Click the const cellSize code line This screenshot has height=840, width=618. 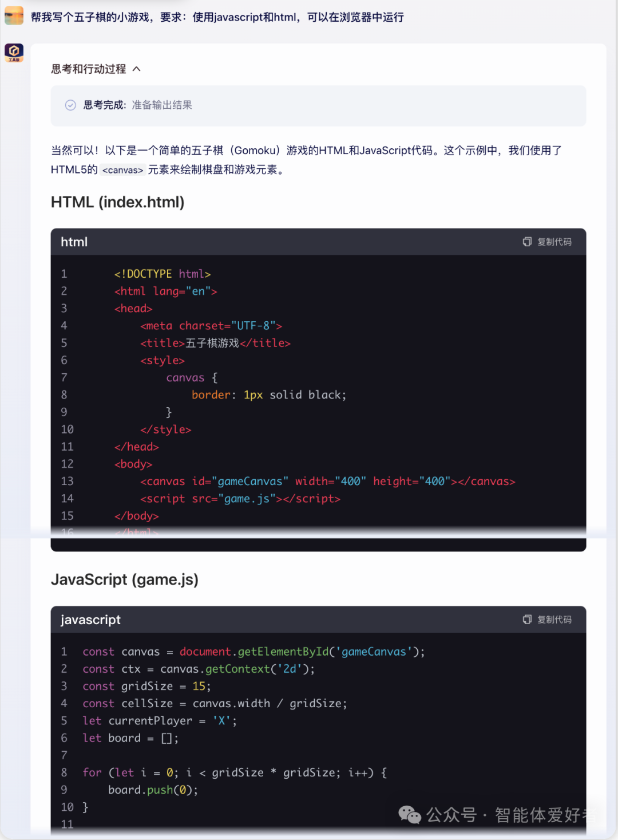215,703
